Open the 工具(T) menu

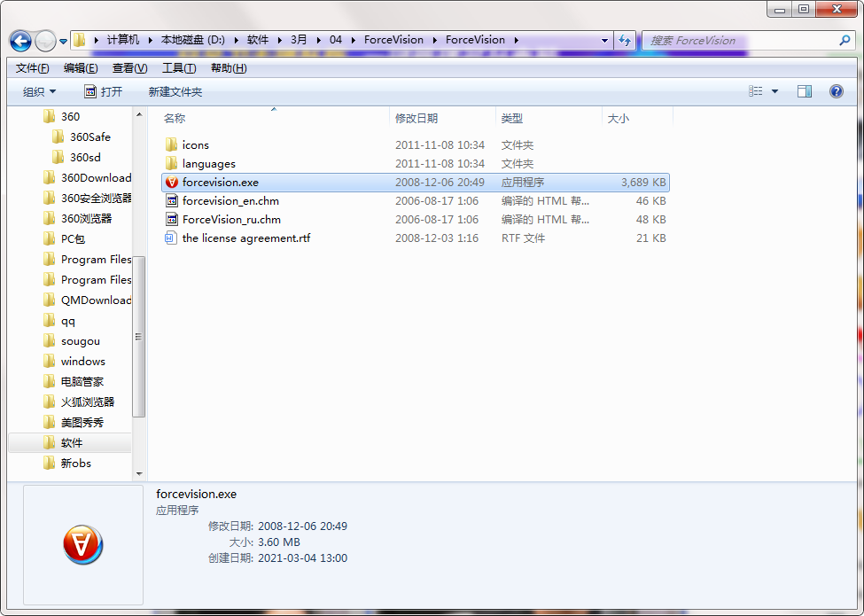click(x=178, y=68)
